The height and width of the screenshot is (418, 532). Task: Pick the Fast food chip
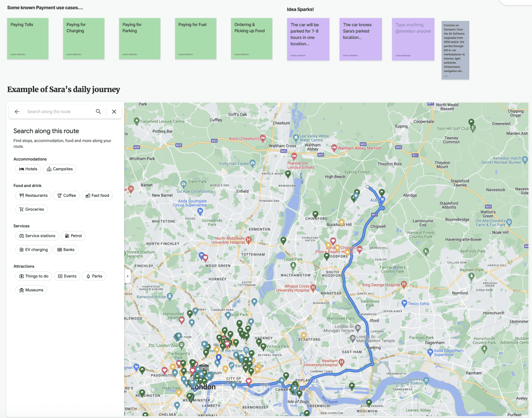(97, 195)
